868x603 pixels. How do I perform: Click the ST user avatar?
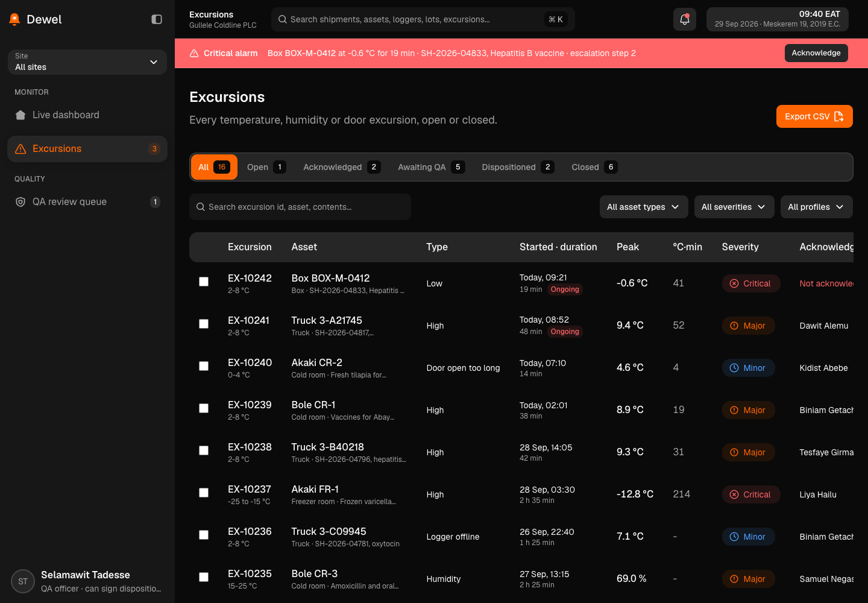coord(23,582)
